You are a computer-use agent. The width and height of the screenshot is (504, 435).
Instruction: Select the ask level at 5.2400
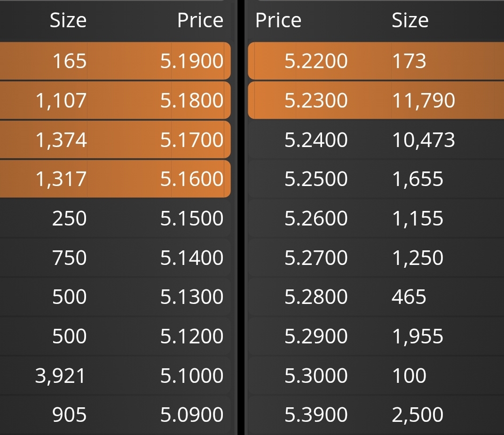pos(376,140)
